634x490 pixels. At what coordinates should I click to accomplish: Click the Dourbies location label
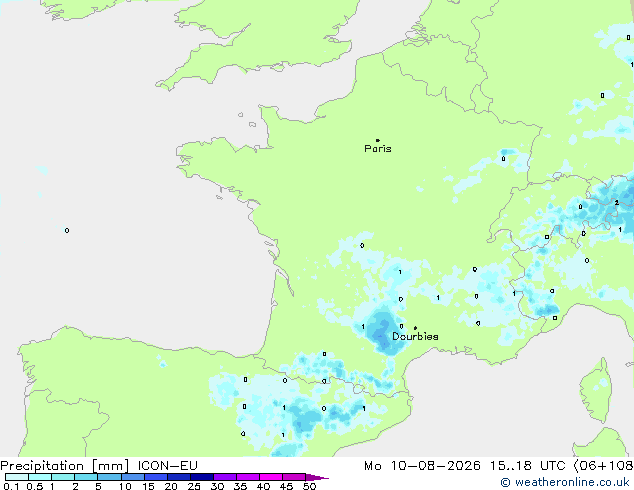click(x=415, y=336)
